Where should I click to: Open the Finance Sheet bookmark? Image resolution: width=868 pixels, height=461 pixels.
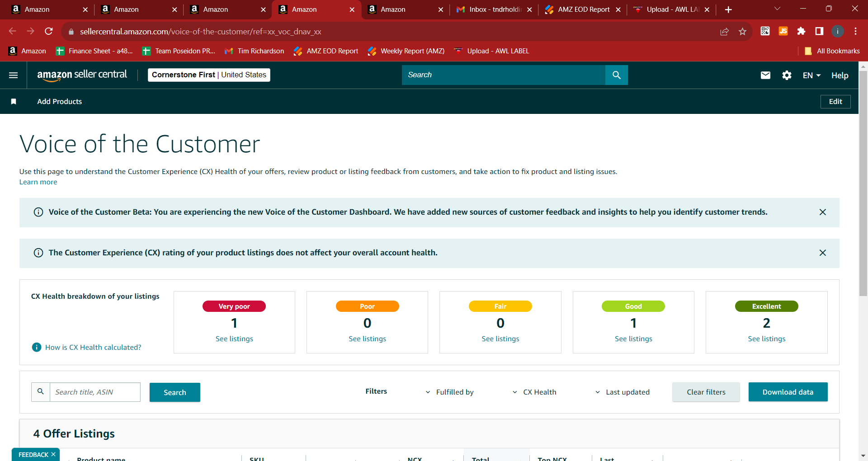[94, 51]
